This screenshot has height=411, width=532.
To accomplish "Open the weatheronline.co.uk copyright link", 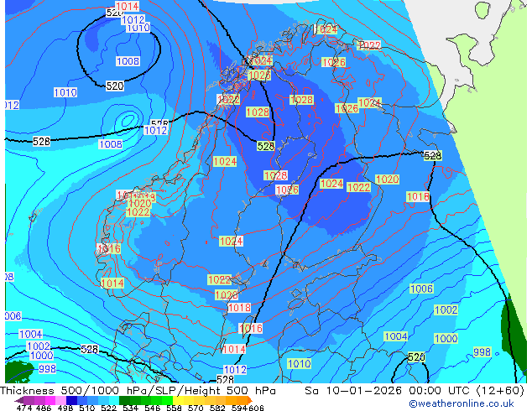I will point(462,403).
